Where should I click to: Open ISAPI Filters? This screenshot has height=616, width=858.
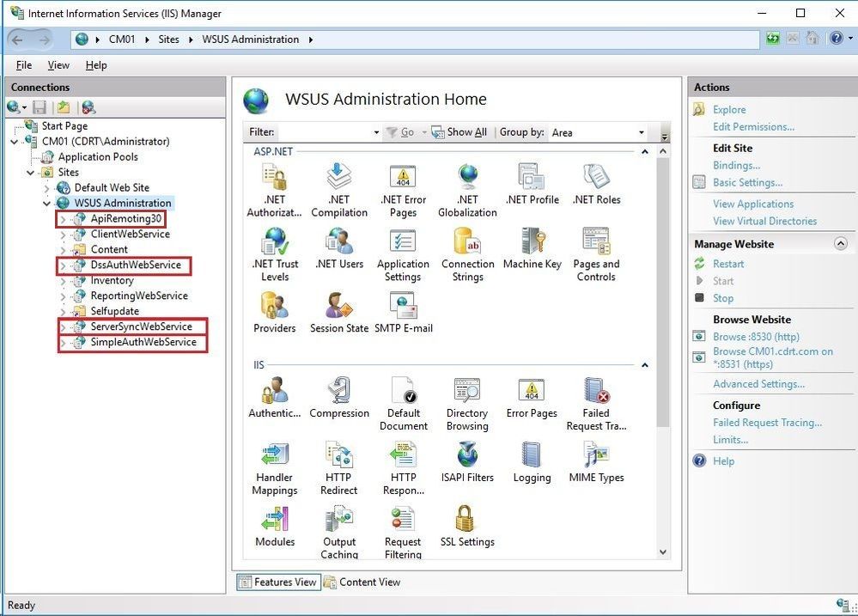click(466, 464)
